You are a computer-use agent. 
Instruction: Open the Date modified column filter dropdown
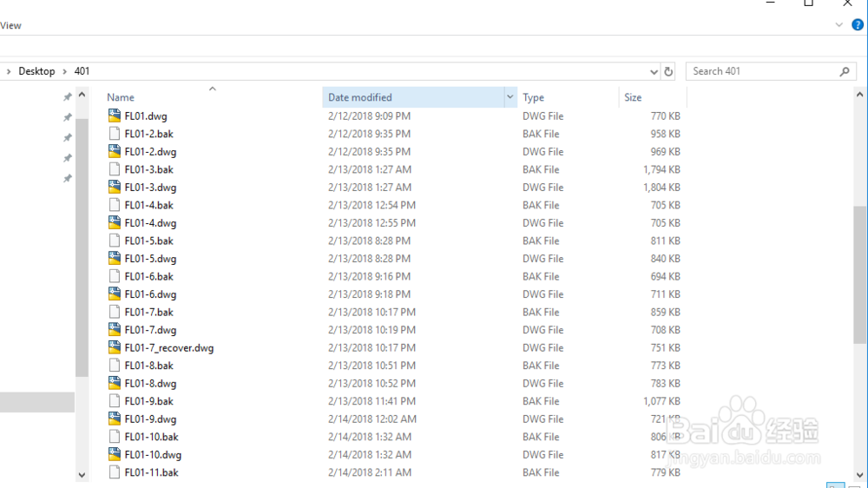pyautogui.click(x=510, y=97)
